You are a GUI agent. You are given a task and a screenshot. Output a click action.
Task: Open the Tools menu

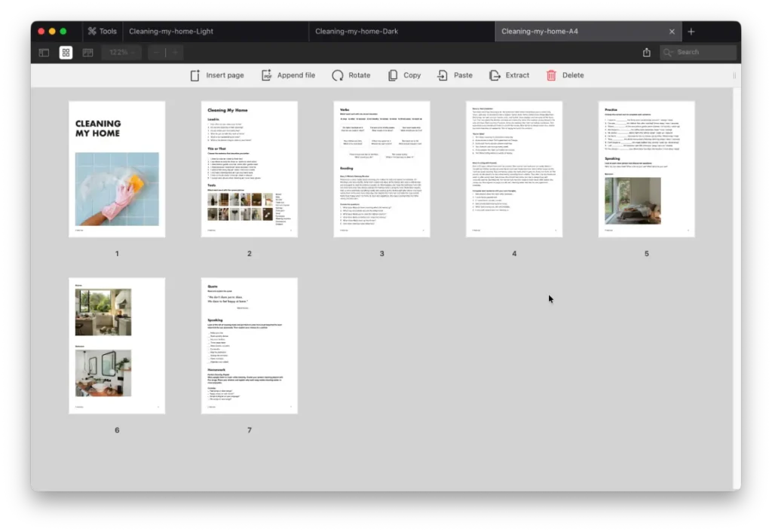click(x=102, y=31)
